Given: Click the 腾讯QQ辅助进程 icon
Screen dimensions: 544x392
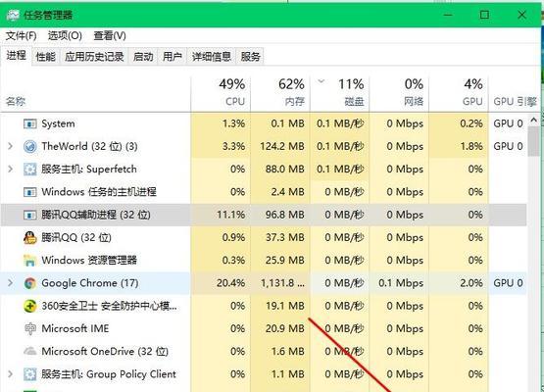Looking at the screenshot, I should (x=29, y=215).
